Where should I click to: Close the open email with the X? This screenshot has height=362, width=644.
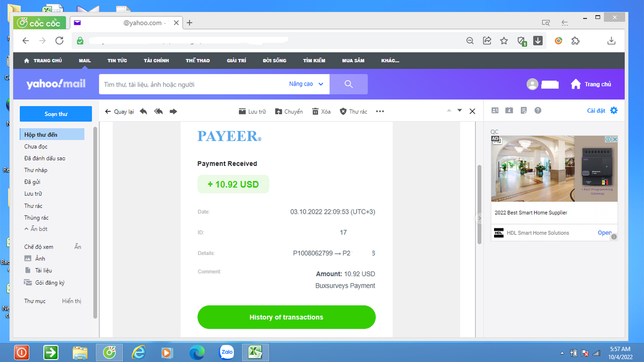pos(472,112)
